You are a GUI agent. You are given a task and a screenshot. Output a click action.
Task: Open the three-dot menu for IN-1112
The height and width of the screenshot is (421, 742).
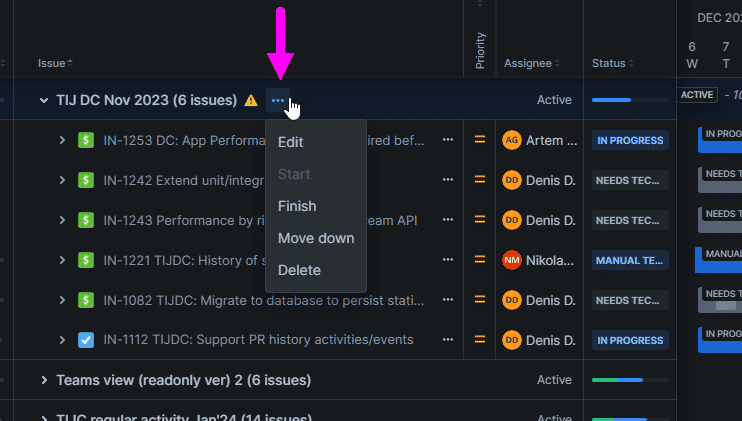coord(448,340)
